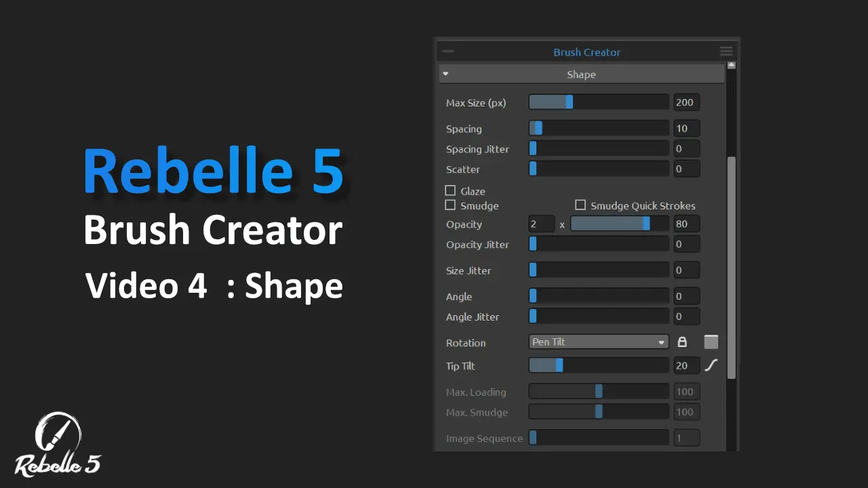Collapse the Shape section triangle
The width and height of the screenshot is (868, 488).
click(446, 74)
